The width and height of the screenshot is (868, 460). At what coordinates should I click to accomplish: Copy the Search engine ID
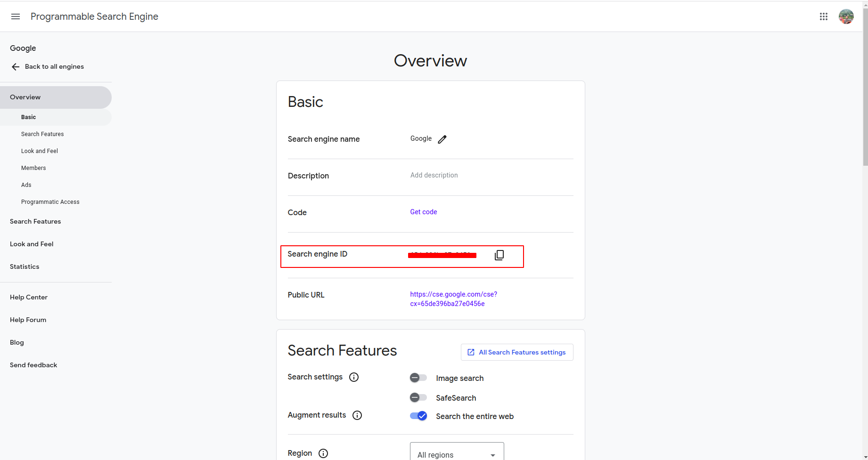pos(499,255)
